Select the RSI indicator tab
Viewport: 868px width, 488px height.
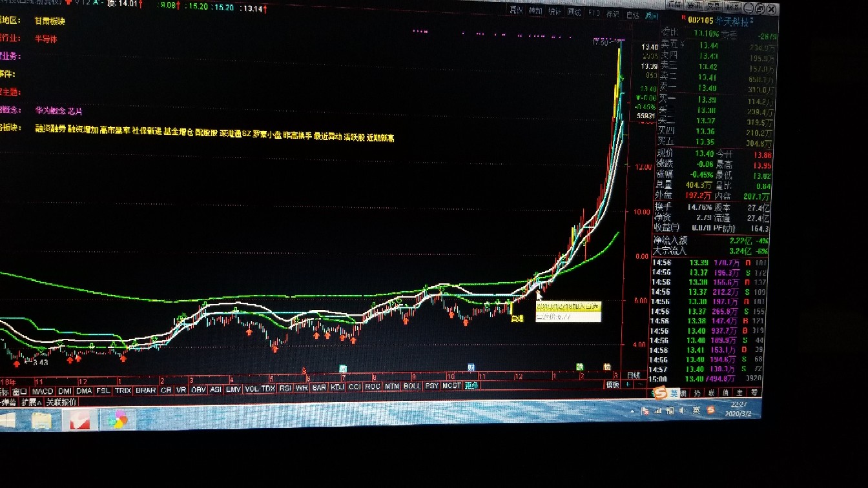[285, 389]
